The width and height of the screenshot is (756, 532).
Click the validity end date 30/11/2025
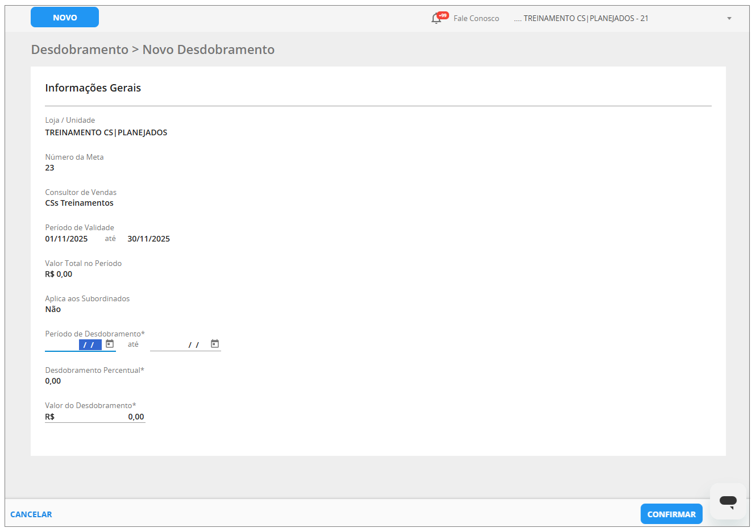pos(149,239)
